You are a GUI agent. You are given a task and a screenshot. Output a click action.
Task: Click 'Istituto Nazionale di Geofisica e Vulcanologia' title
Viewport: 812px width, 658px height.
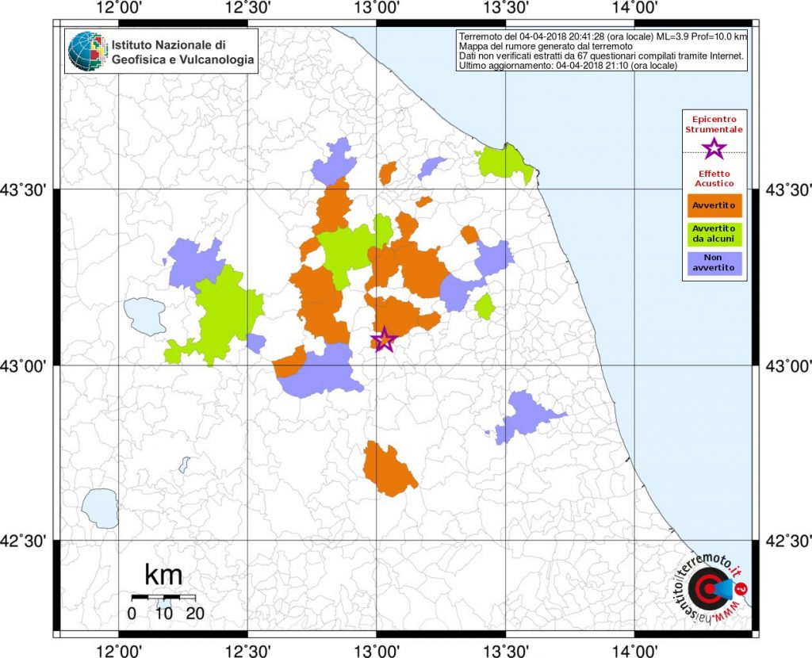click(x=183, y=52)
